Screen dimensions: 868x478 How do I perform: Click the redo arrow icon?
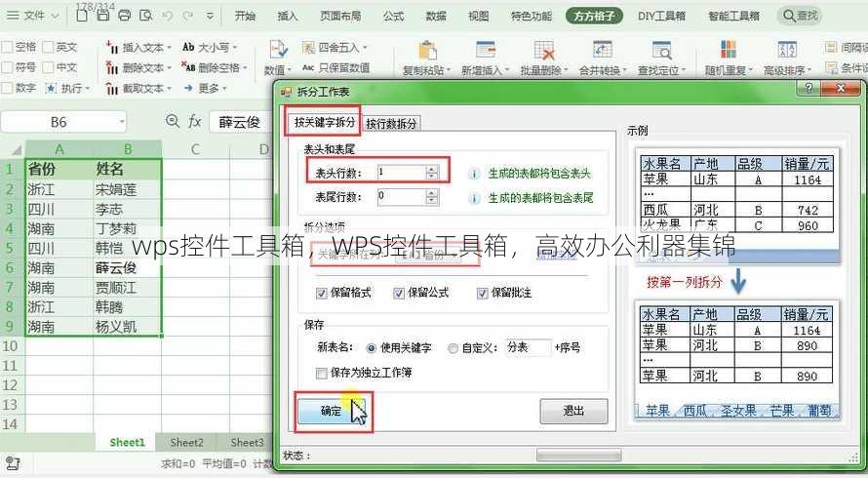tap(188, 16)
